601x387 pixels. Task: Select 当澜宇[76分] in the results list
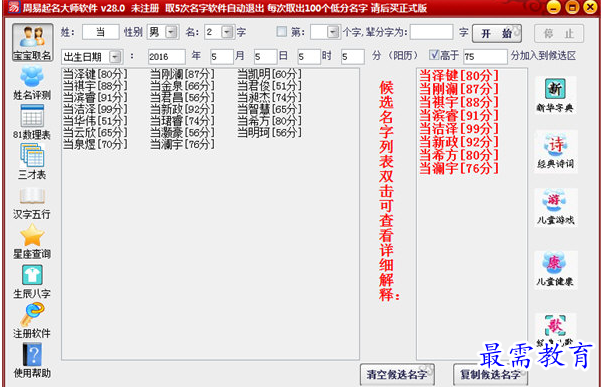pyautogui.click(x=182, y=144)
